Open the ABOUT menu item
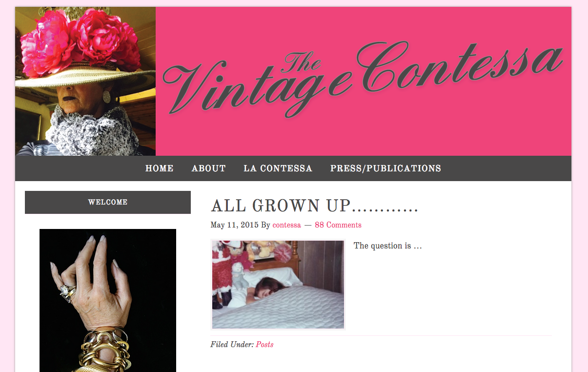This screenshot has height=372, width=588. (209, 168)
